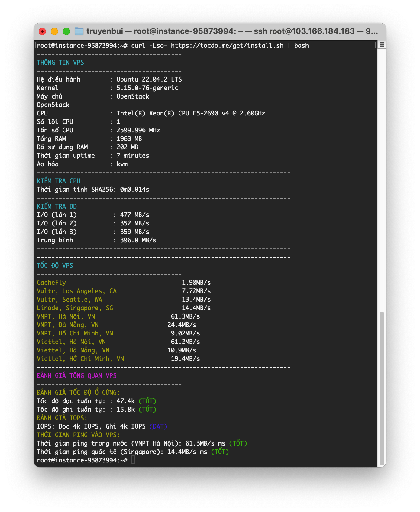Click VNPT, Đà Nẵng, VN label
The height and width of the screenshot is (512, 420).
68,325
